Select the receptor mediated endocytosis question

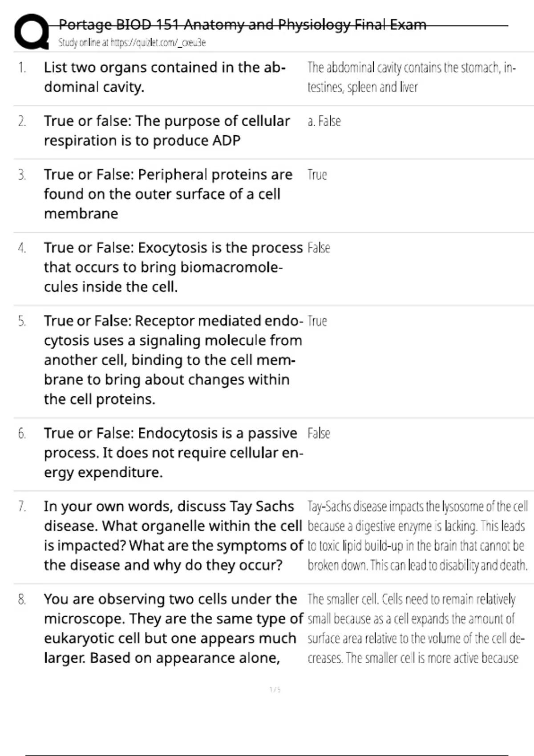click(x=173, y=360)
